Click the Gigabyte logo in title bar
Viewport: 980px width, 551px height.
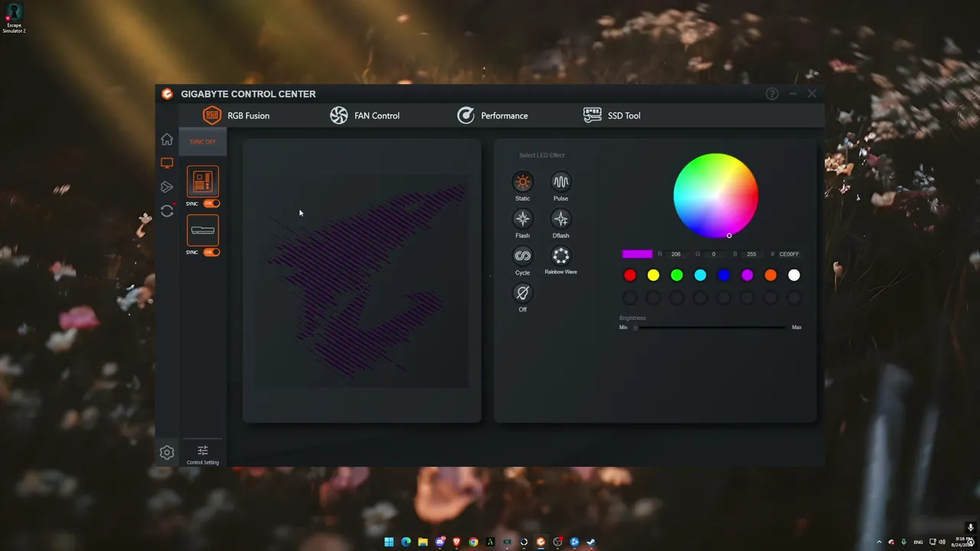tap(167, 94)
